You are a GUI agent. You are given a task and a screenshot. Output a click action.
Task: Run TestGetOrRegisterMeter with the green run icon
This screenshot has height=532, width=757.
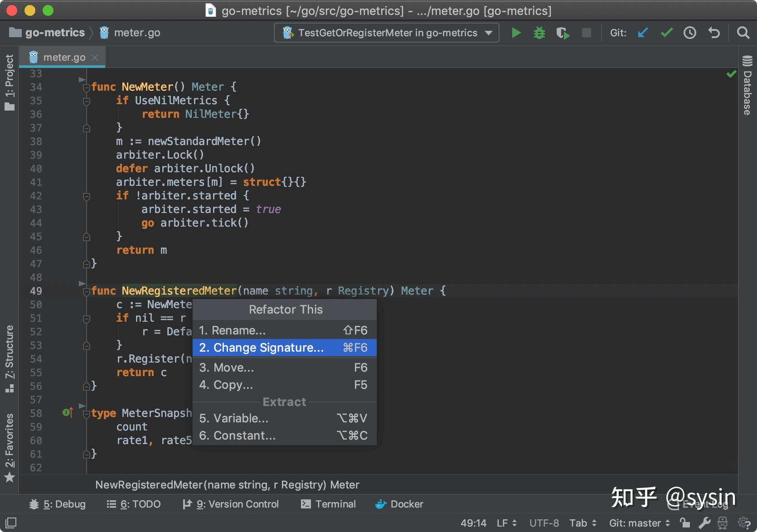(516, 32)
